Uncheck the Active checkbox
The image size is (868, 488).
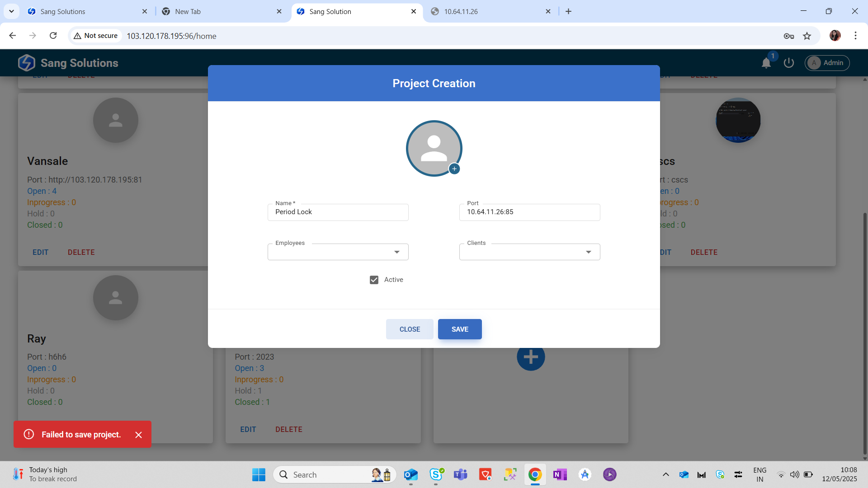tap(374, 280)
